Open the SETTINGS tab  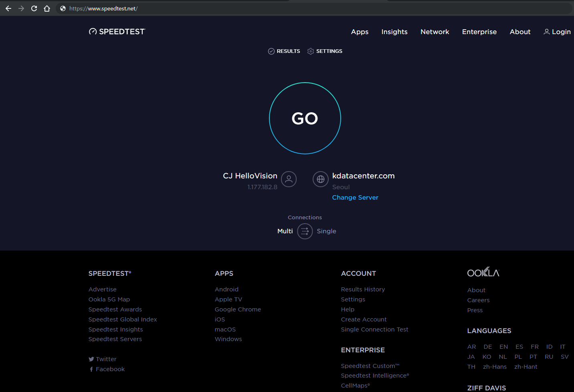point(325,51)
